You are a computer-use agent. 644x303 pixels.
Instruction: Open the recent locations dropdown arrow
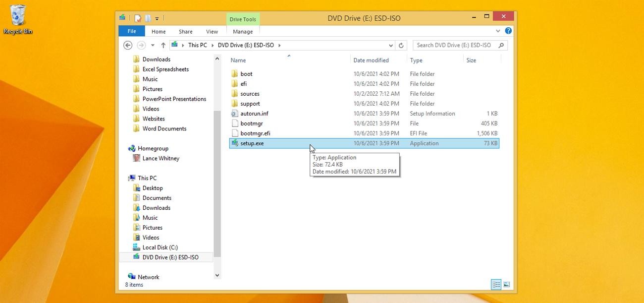[153, 45]
